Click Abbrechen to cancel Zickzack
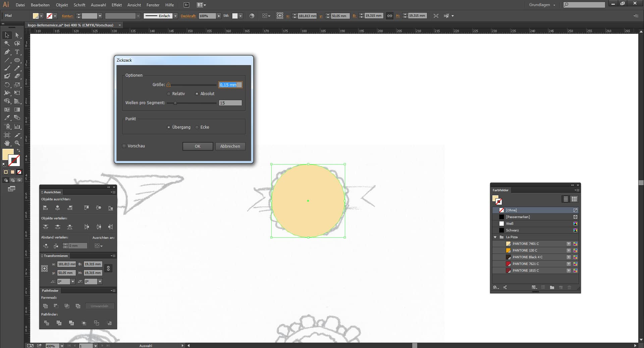 click(230, 146)
